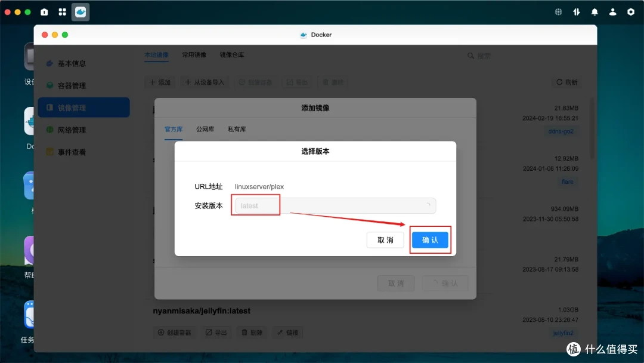644x363 pixels.
Task: Open notifications bell in top bar
Action: (595, 12)
